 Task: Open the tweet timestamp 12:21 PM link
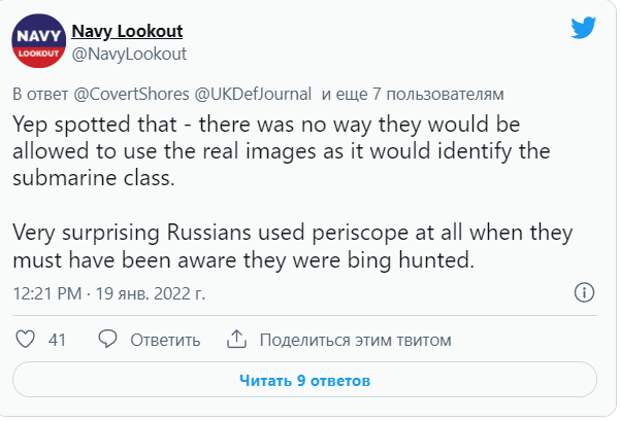point(47,294)
